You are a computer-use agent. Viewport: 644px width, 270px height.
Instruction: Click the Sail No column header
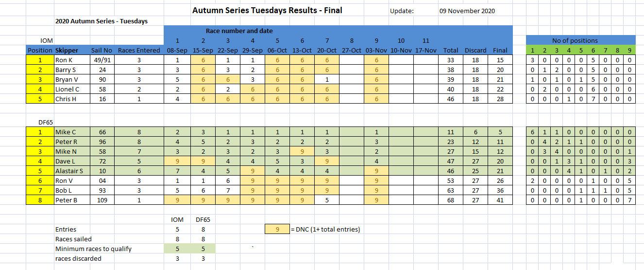click(102, 50)
